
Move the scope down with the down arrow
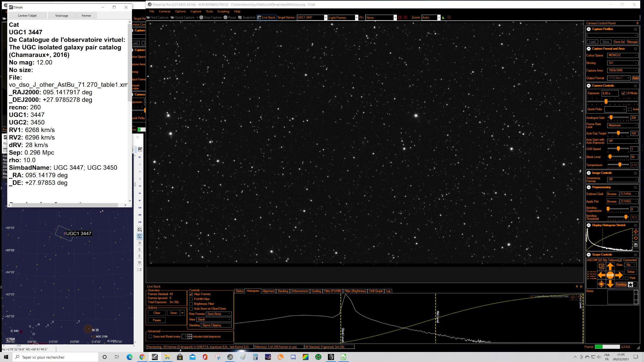[610, 284]
